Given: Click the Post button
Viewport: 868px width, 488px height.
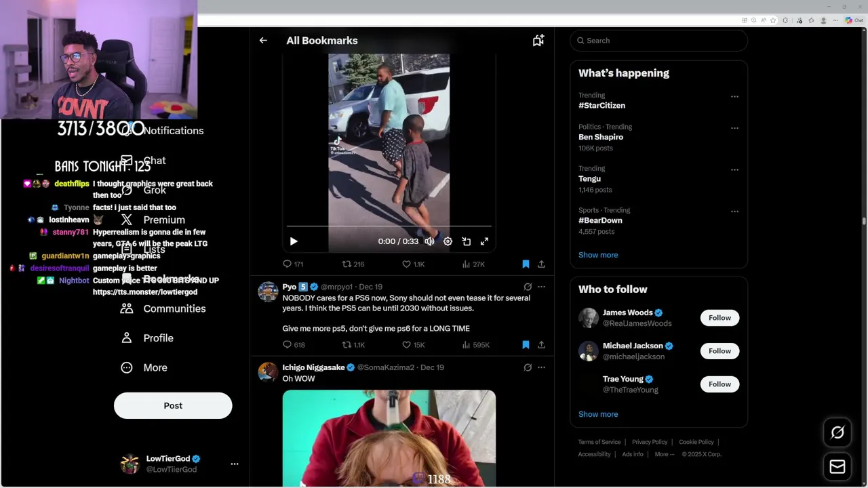Looking at the screenshot, I should coord(173,405).
